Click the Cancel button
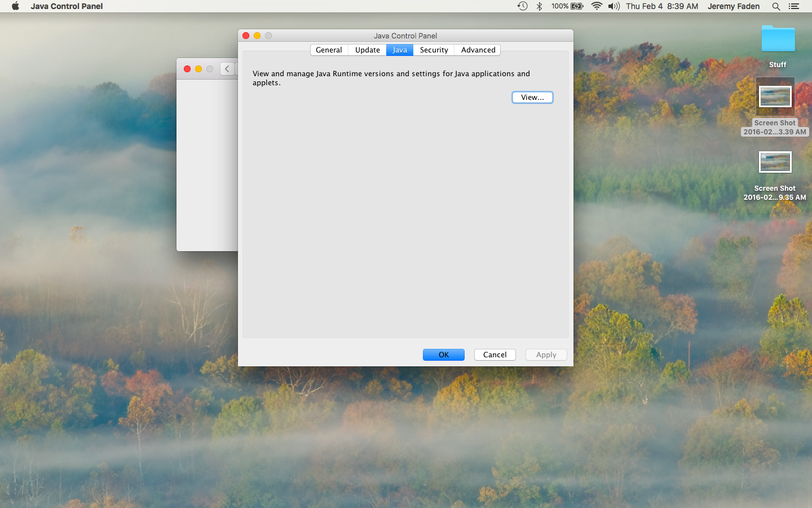The width and height of the screenshot is (812, 508). click(495, 354)
